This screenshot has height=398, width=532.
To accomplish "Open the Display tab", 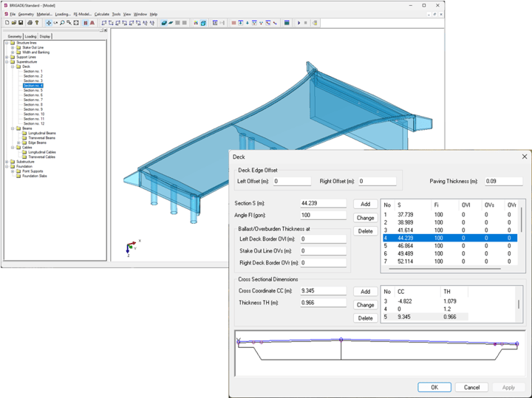I will pyautogui.click(x=45, y=36).
